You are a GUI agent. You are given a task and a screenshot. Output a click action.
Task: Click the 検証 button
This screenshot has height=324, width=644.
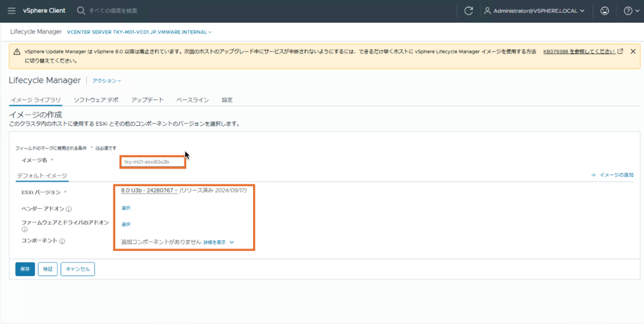click(x=48, y=269)
